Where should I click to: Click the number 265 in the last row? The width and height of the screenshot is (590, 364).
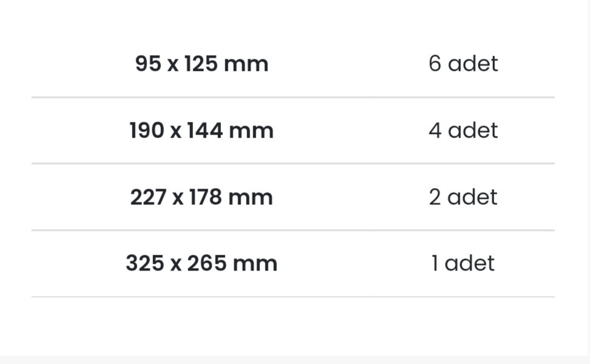pos(207,263)
